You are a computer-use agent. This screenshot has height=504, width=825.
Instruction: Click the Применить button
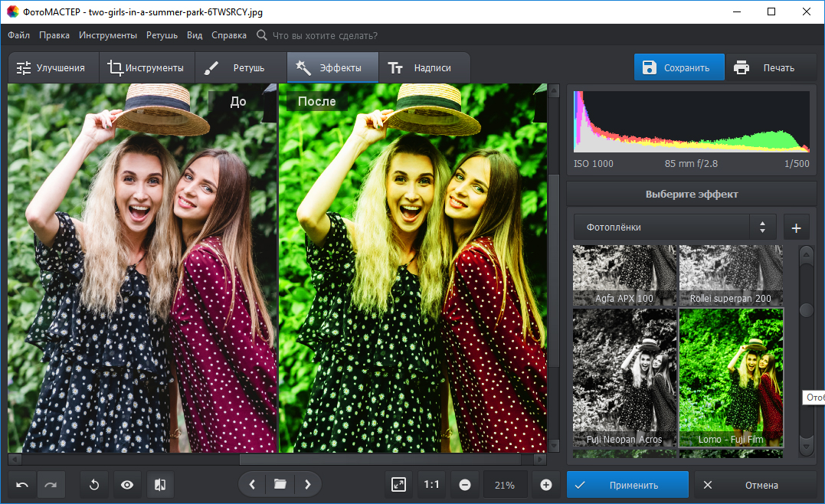(627, 485)
